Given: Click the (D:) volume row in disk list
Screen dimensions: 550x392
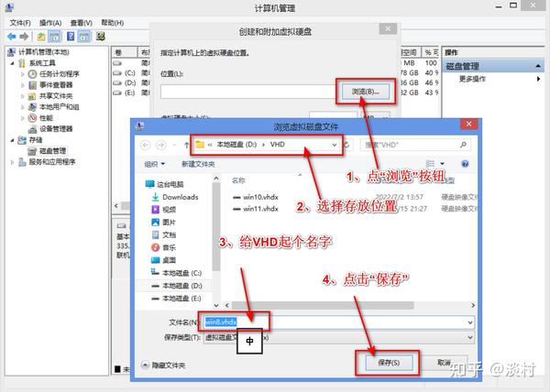Looking at the screenshot, I should click(x=130, y=82).
